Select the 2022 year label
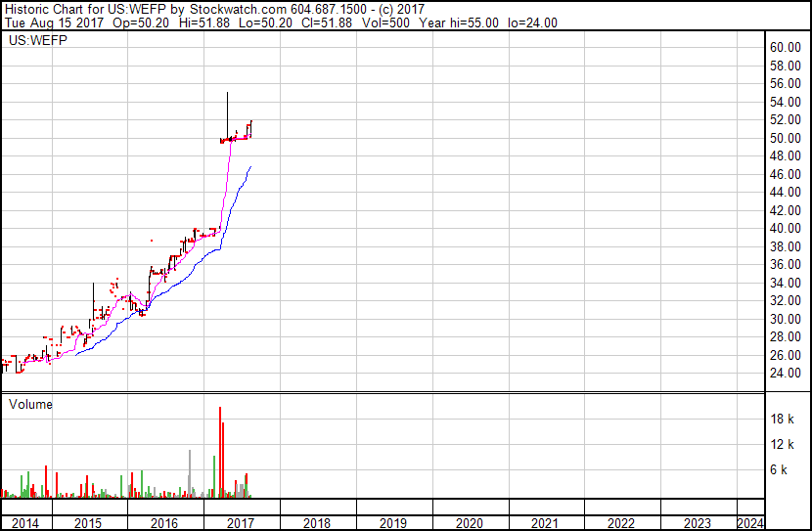This screenshot has height=531, width=812. click(621, 523)
